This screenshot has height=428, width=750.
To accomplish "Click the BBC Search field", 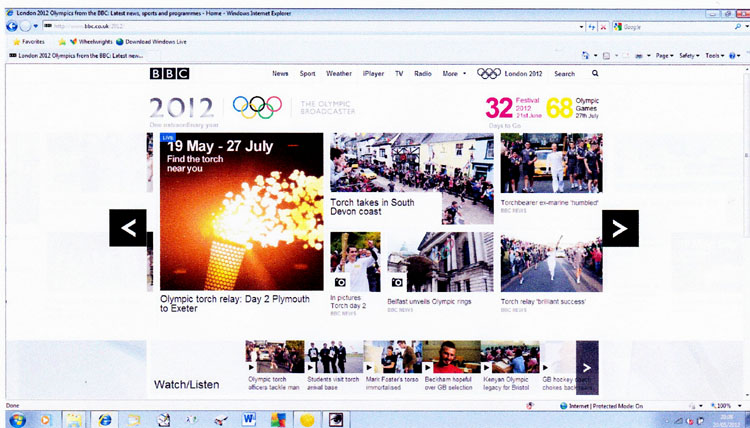I will (564, 74).
